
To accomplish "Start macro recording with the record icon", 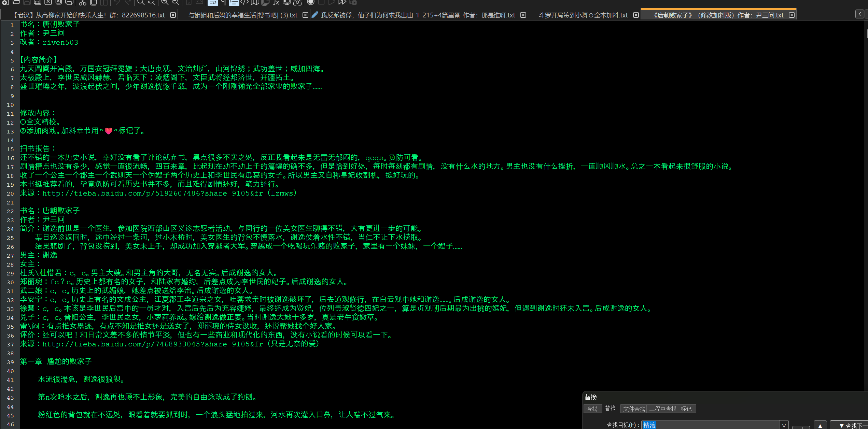I will pyautogui.click(x=311, y=2).
